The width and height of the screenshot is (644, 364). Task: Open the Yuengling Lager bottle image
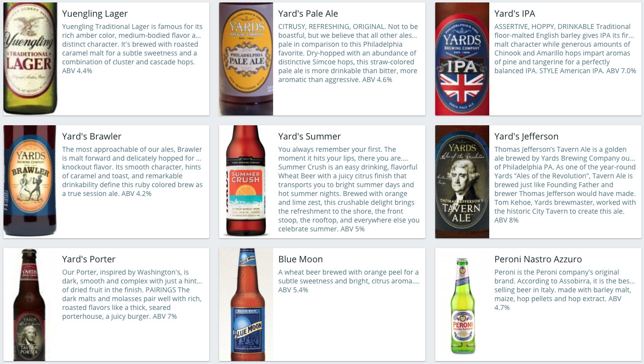coord(30,58)
